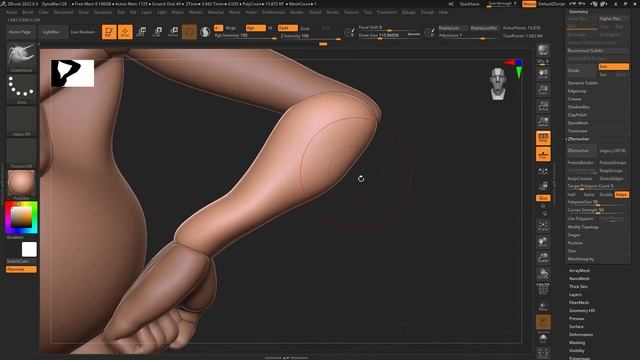Viewport: 640px width, 360px height.
Task: Pick a color in the color picker
Action: tap(21, 217)
